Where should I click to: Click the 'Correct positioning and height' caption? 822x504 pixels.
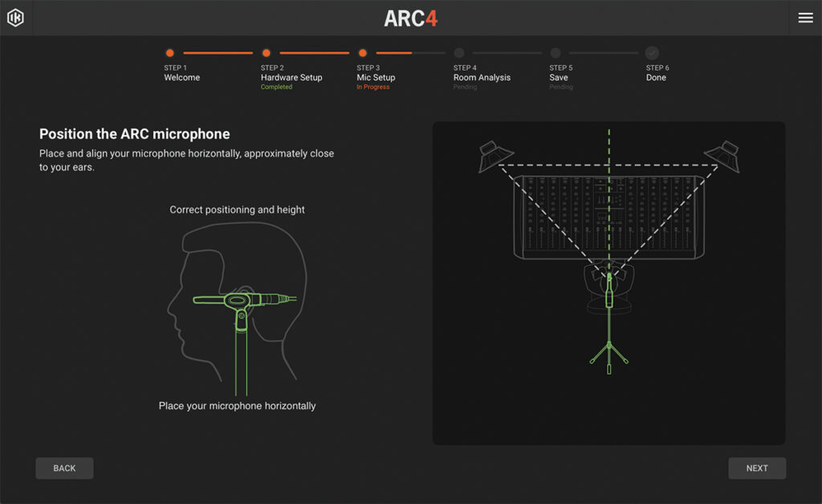tap(237, 209)
